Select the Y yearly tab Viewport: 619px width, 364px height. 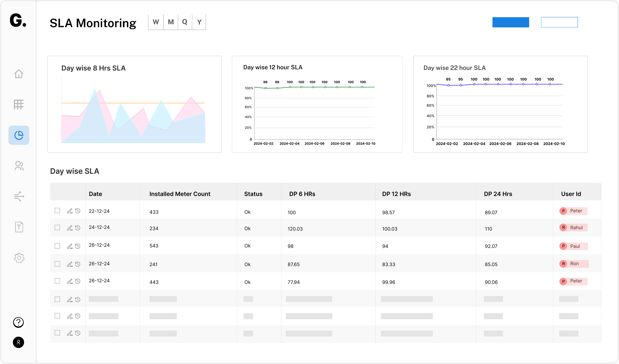(199, 22)
